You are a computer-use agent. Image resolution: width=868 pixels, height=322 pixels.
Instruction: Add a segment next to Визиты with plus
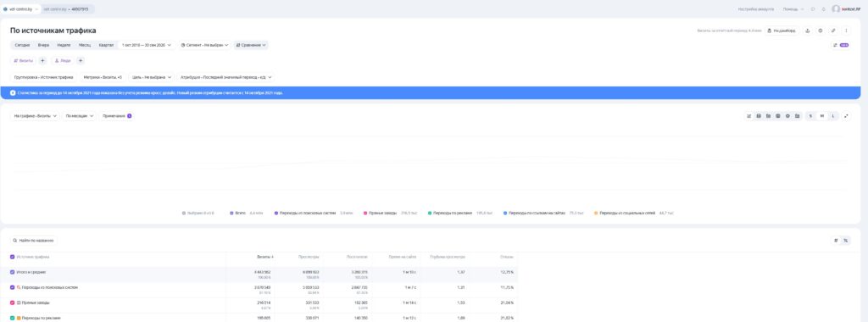point(42,60)
